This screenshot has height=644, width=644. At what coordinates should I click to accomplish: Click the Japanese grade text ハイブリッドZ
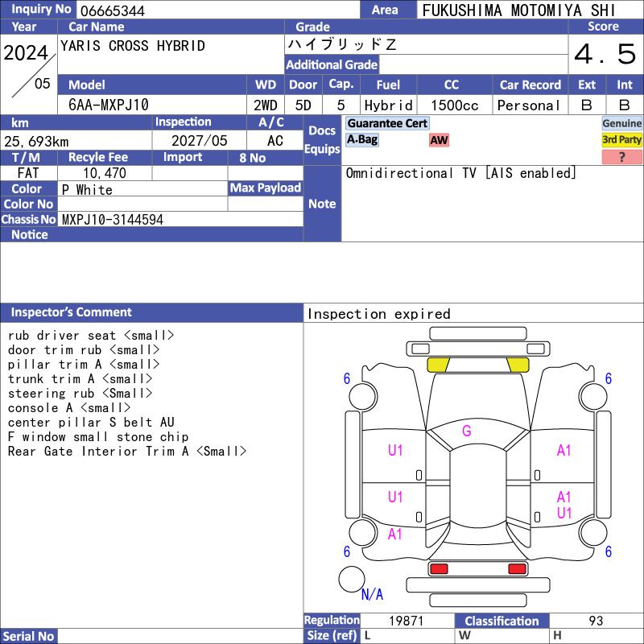click(341, 44)
